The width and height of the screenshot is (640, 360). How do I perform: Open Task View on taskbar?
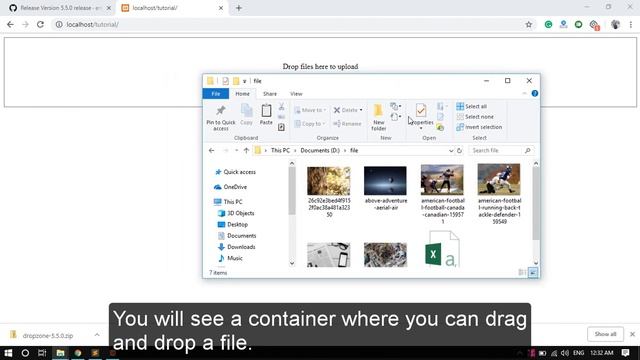pyautogui.click(x=42, y=353)
